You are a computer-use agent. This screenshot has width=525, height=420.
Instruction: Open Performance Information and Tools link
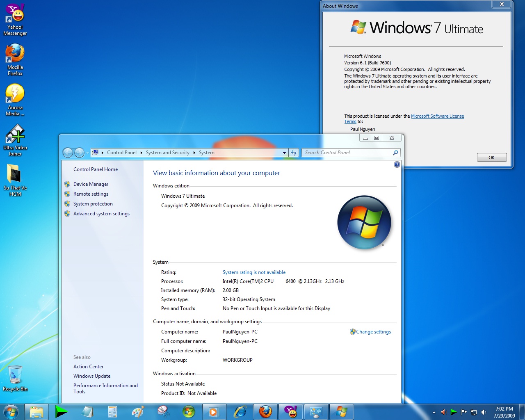(105, 388)
